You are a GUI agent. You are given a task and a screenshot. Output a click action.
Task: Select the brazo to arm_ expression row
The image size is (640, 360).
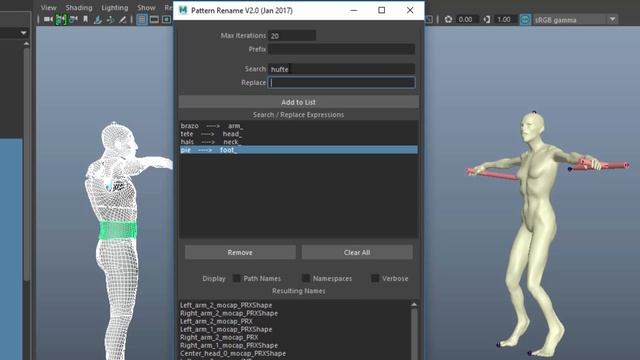299,126
